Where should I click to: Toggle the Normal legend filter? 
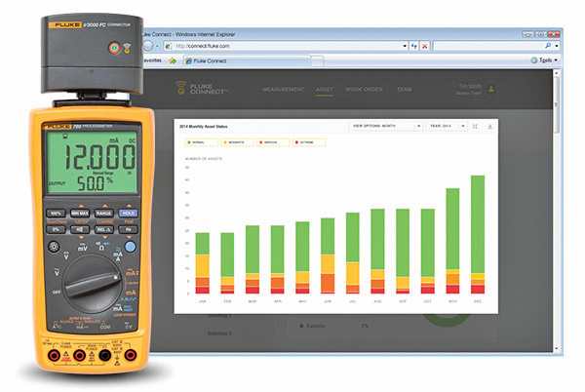click(200, 141)
